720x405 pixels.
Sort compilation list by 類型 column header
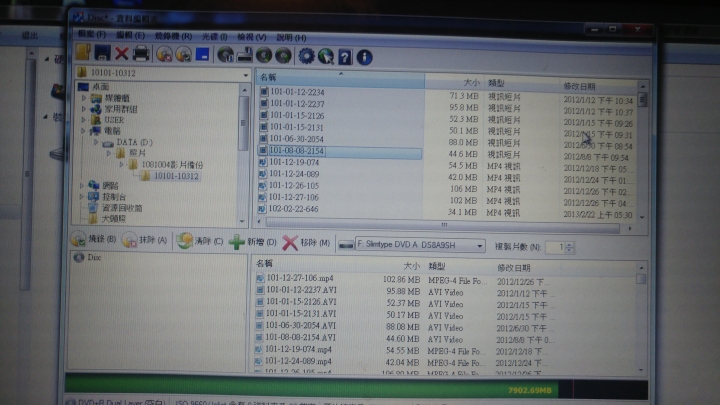[x=436, y=266]
